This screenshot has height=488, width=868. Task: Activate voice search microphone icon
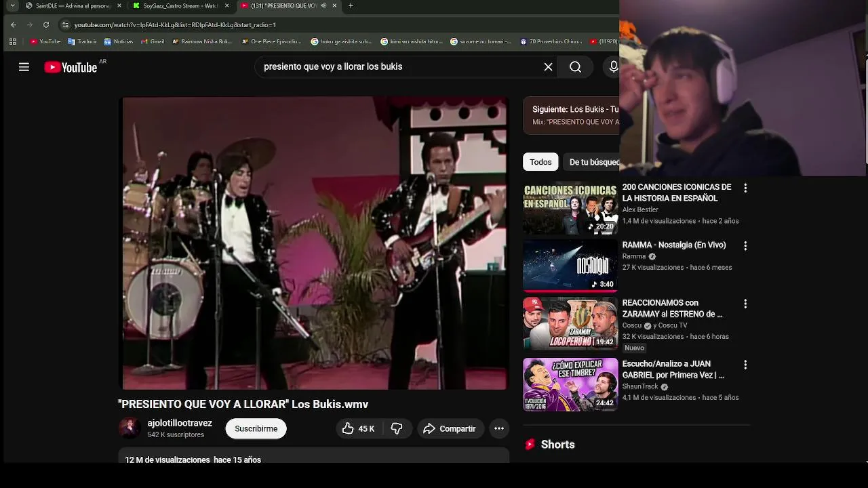click(x=613, y=67)
